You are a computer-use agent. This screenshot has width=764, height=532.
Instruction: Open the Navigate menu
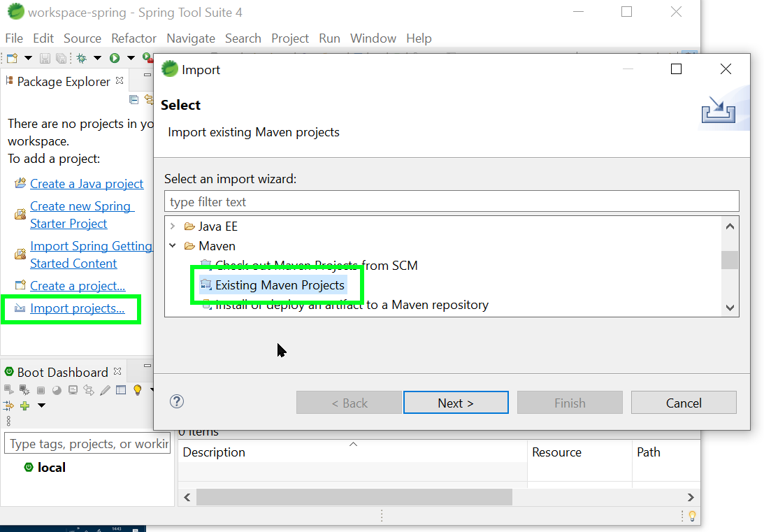pyautogui.click(x=191, y=38)
